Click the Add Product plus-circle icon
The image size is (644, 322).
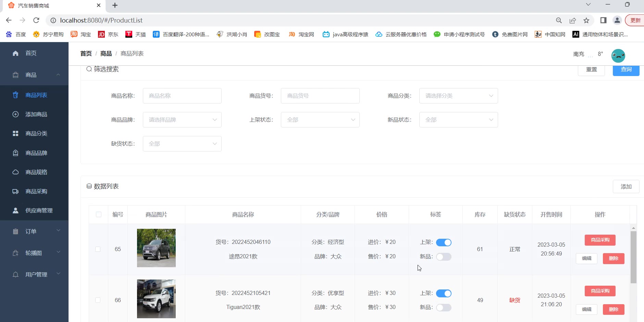[x=15, y=114]
